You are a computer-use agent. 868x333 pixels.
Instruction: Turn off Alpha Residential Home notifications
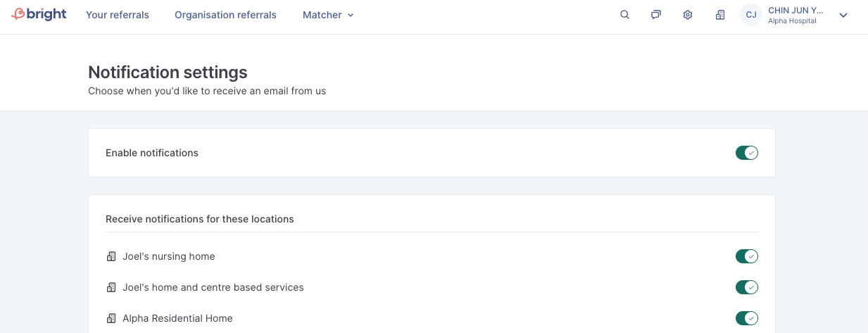pyautogui.click(x=746, y=318)
